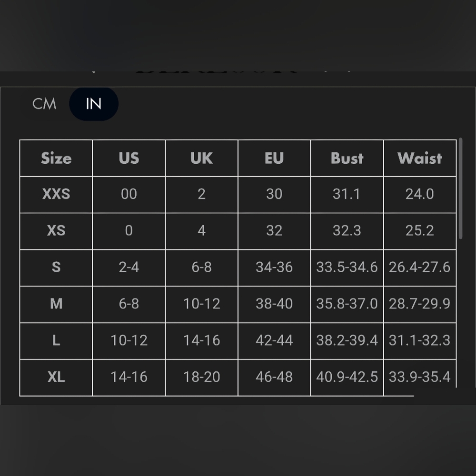
Task: Select the Bust column header
Action: [x=347, y=159]
